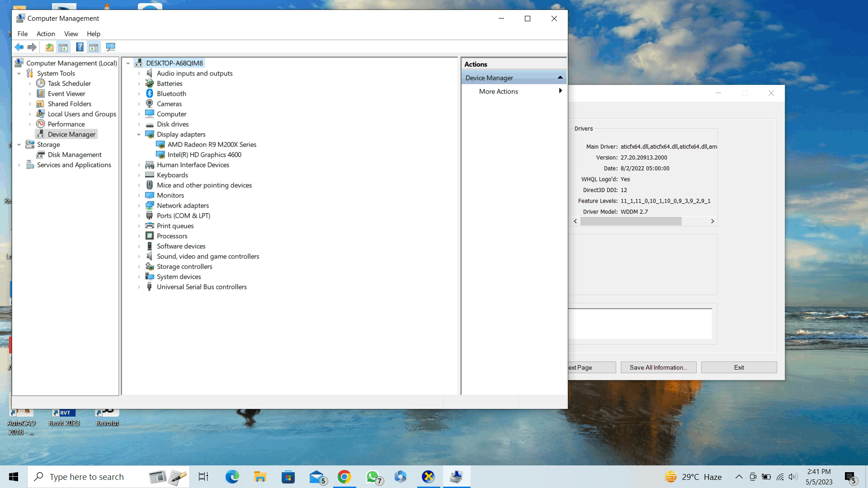Toggle the Show/Hide Console Tree toolbar button
868x488 pixels.
point(63,47)
